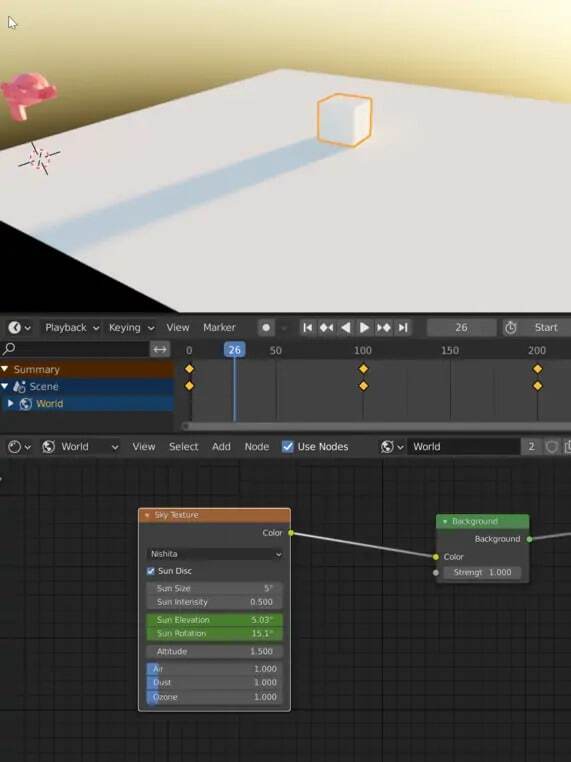Open the timeline editor type menu
This screenshot has height=762, width=571.
[x=19, y=328]
